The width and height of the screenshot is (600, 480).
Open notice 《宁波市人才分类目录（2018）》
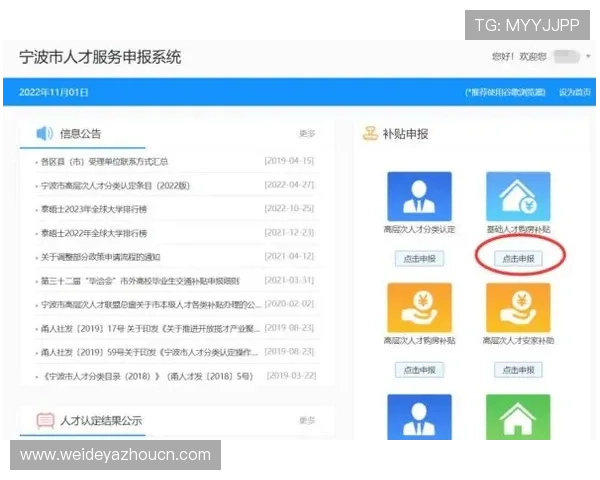tap(147, 376)
